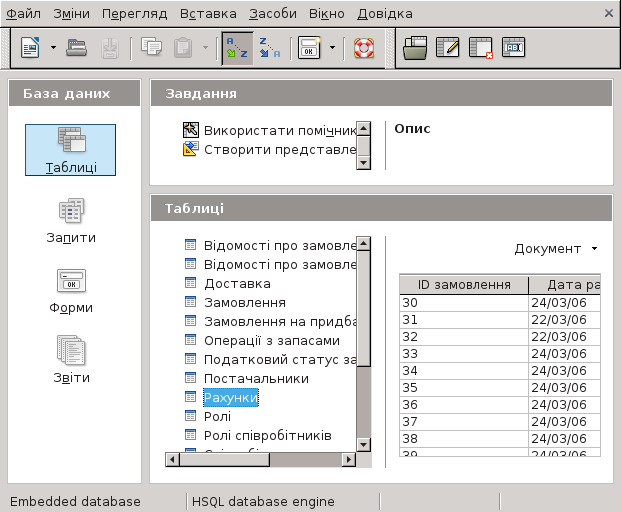Click preview cell with ID 37
Viewport: 621px width, 512px height.
point(464,422)
